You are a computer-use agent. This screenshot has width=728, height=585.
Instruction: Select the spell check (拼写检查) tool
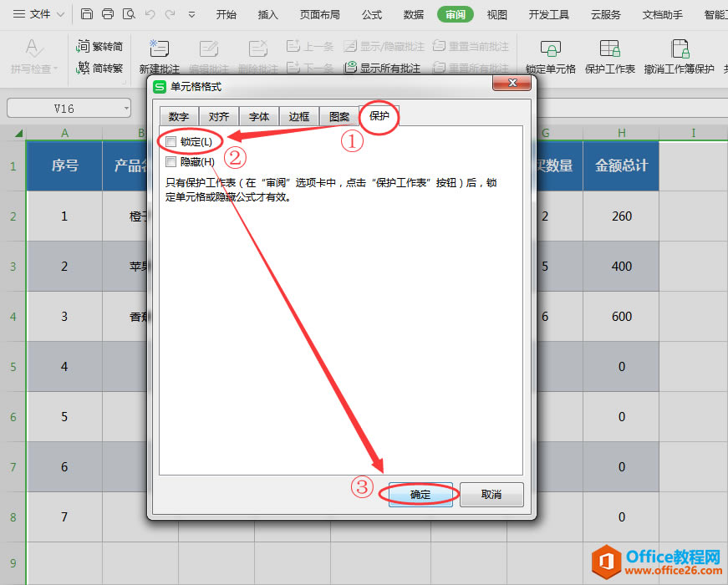point(33,52)
